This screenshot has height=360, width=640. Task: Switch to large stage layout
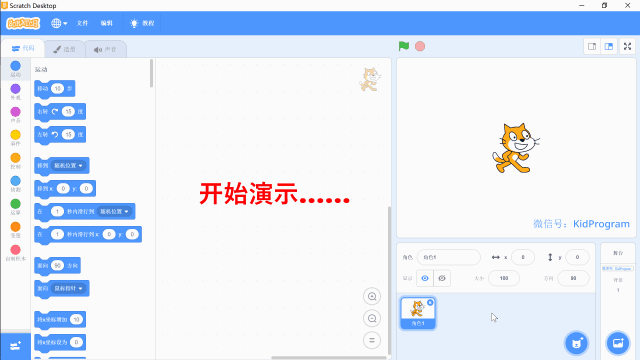click(x=609, y=47)
